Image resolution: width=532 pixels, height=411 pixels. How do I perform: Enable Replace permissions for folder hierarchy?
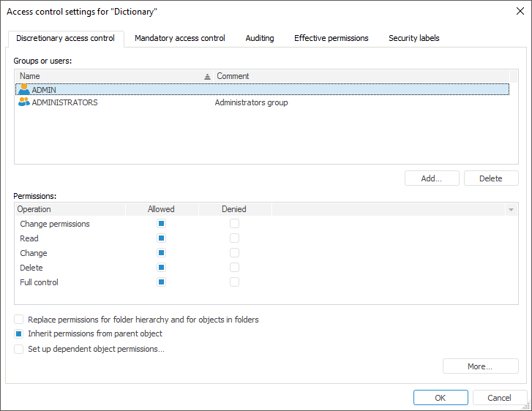click(19, 320)
